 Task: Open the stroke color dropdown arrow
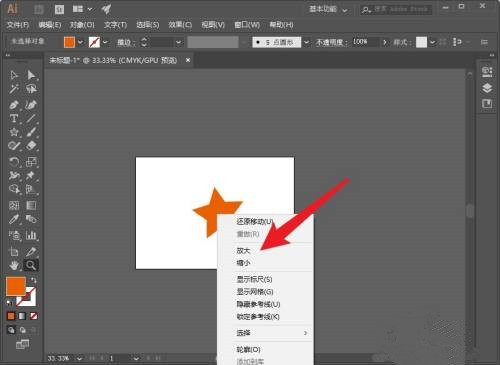[105, 42]
